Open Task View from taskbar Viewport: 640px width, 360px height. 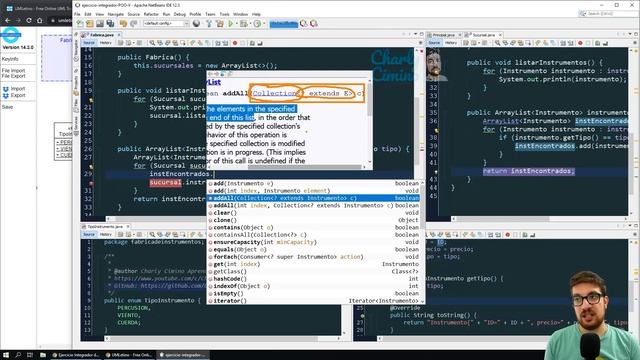[x=30, y=355]
